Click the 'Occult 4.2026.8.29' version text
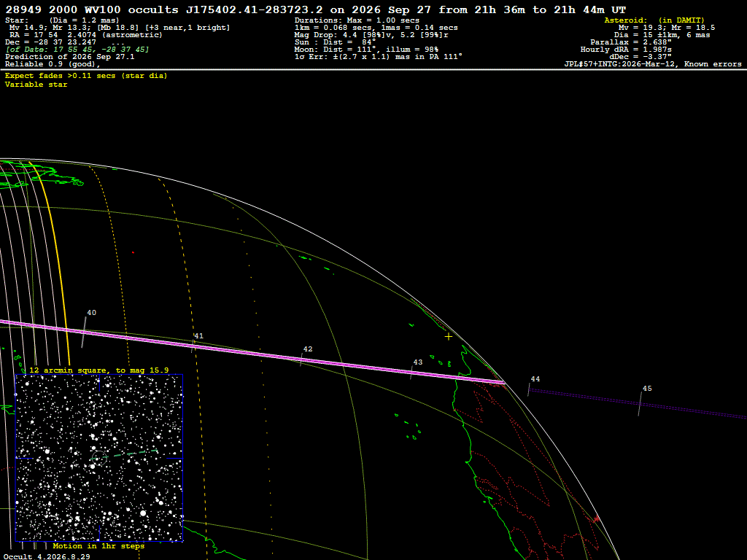The image size is (747, 560). (47, 556)
